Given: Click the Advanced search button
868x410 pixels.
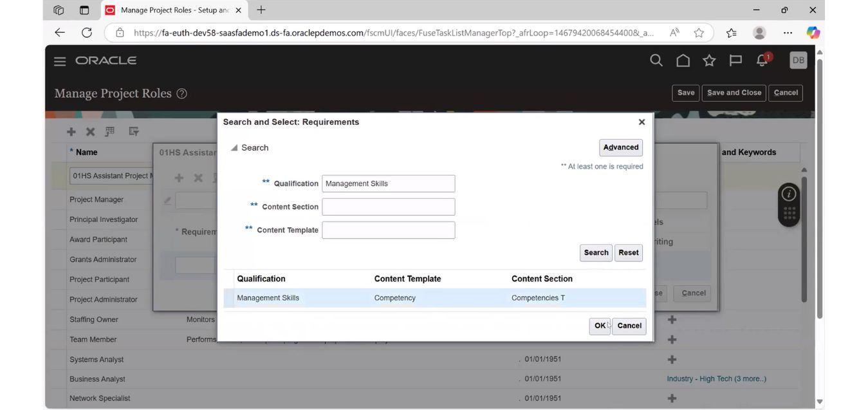Looking at the screenshot, I should pos(620,147).
